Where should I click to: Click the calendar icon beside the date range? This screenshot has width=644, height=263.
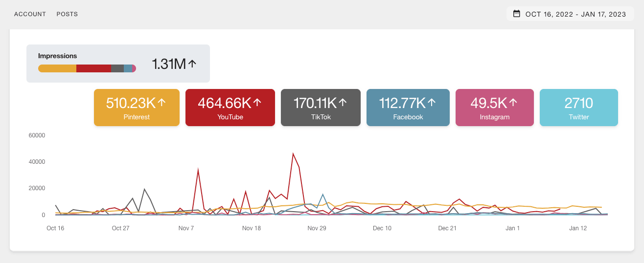516,14
